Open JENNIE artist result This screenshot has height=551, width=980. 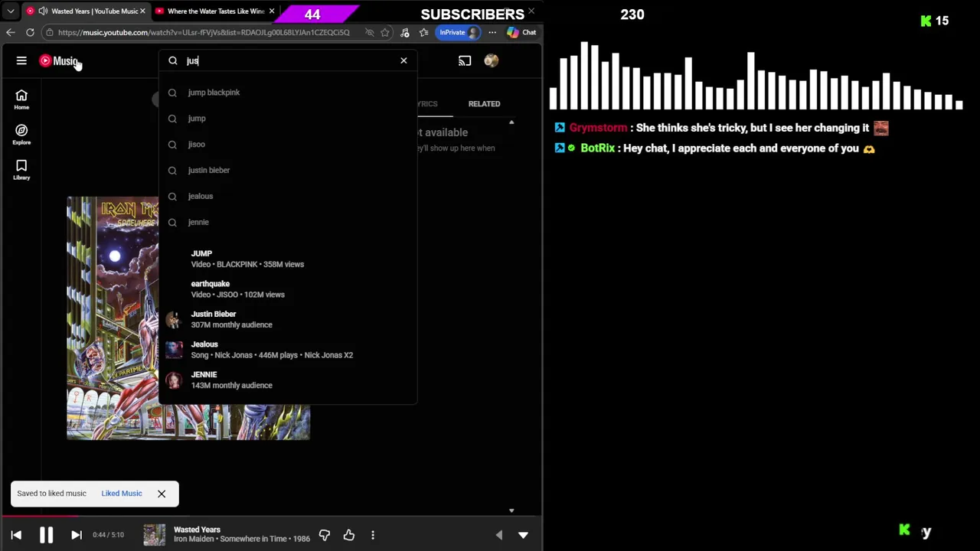(288, 380)
